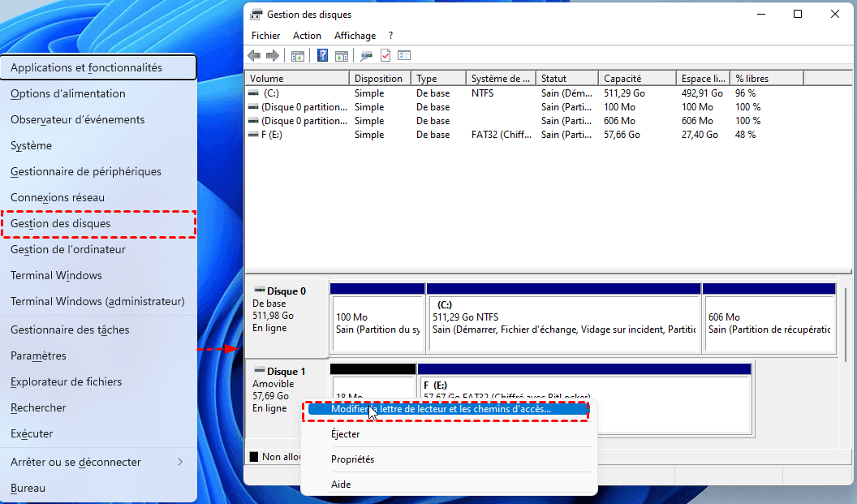Sort by the Système de... column header

pyautogui.click(x=502, y=79)
